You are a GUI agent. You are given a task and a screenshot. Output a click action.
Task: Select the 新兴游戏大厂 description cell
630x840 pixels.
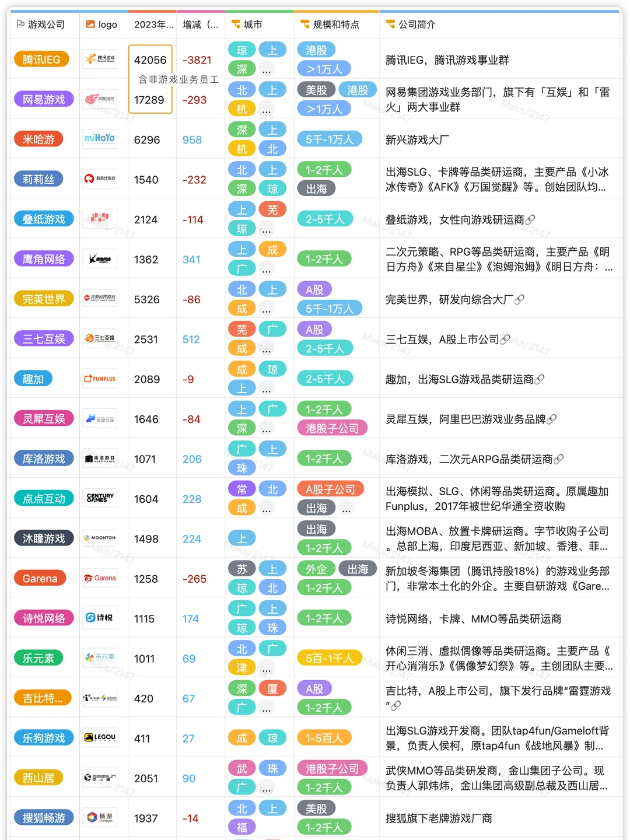click(499, 139)
